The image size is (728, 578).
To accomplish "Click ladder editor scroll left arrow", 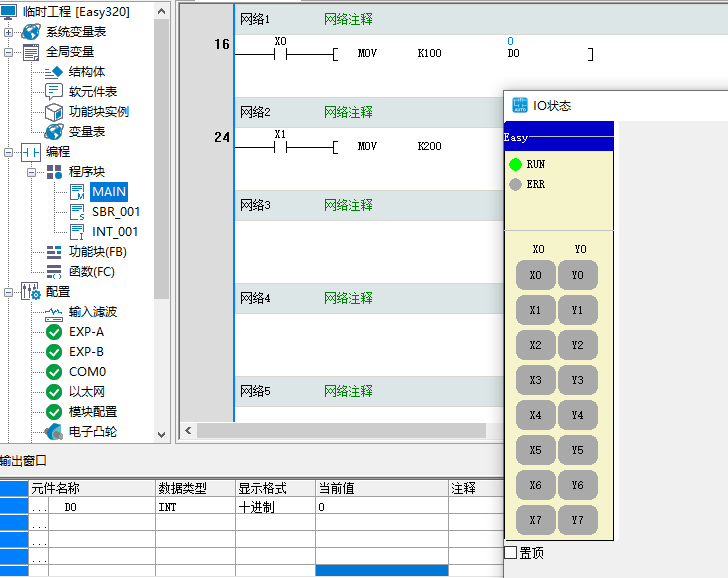I will point(188,430).
